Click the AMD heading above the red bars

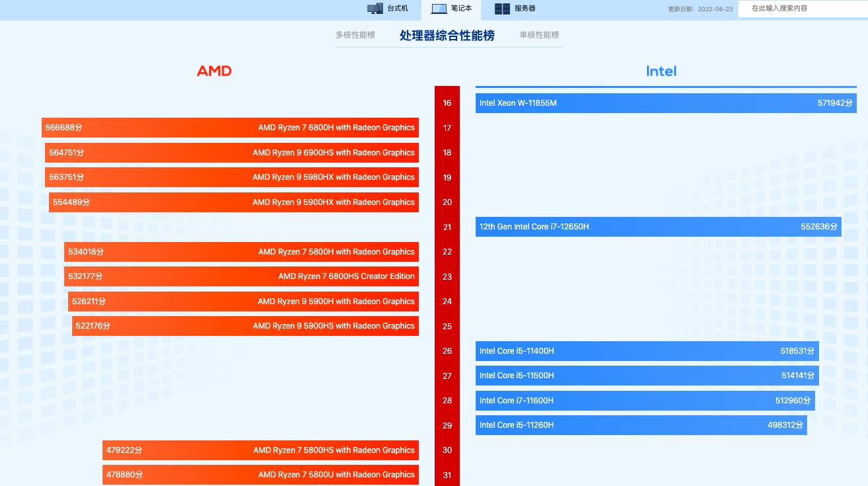coord(214,71)
